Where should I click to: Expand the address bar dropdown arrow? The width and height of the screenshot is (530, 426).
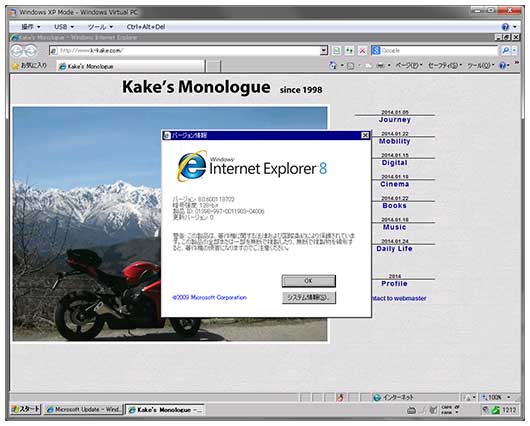point(324,51)
